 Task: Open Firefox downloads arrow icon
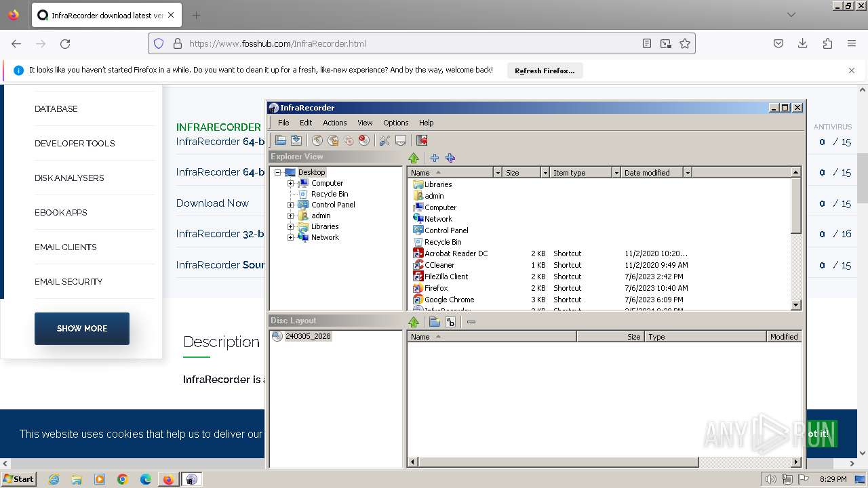tap(803, 43)
